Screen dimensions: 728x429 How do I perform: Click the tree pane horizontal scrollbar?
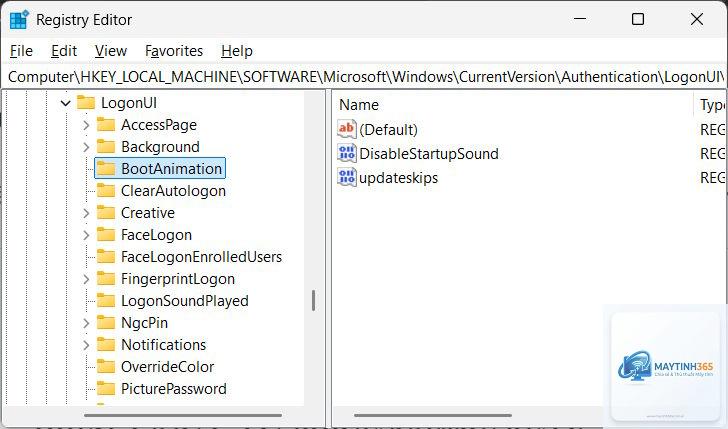click(x=183, y=415)
